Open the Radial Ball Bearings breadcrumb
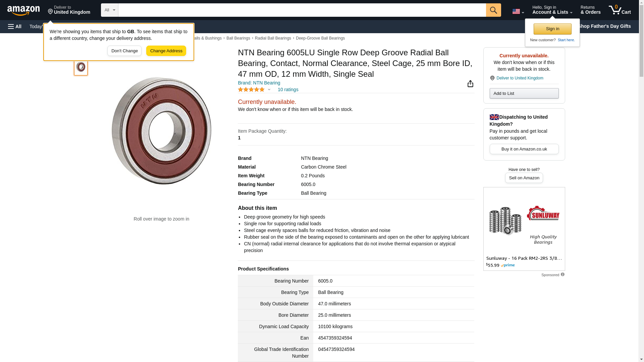Image resolution: width=644 pixels, height=362 pixels. coord(273,38)
